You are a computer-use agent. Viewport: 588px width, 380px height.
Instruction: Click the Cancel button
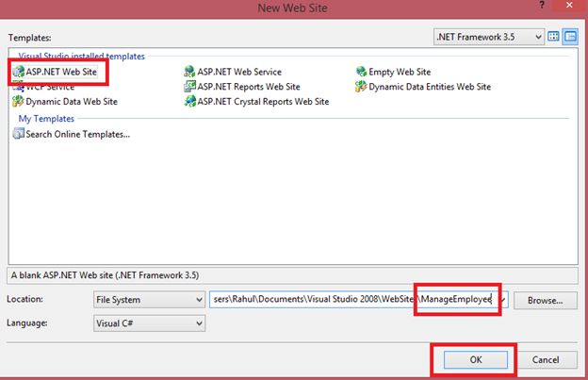(546, 360)
